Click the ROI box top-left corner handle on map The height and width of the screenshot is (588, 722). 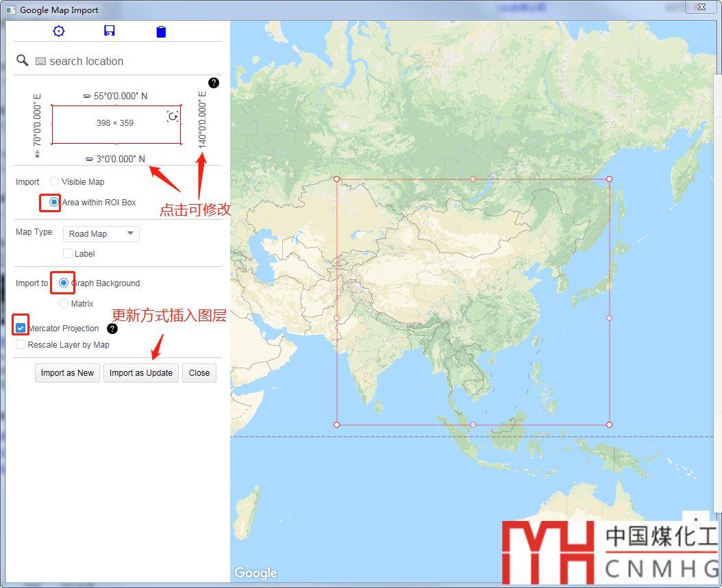[x=336, y=179]
